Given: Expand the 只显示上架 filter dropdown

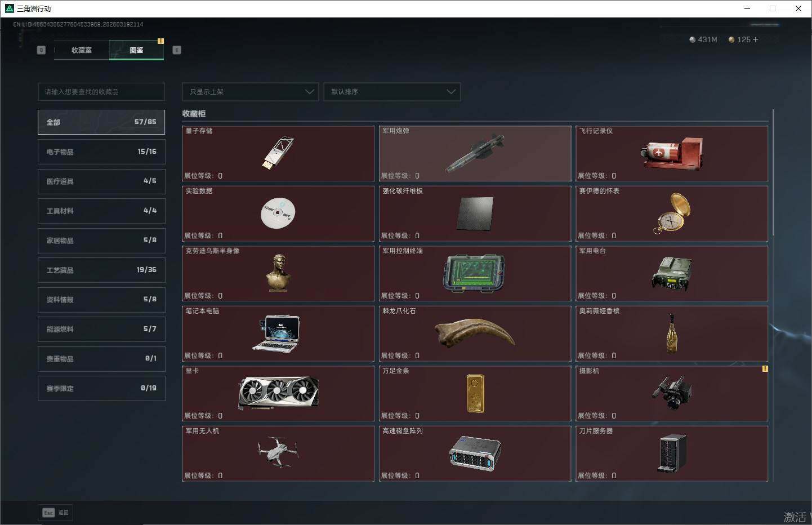Looking at the screenshot, I should point(251,92).
